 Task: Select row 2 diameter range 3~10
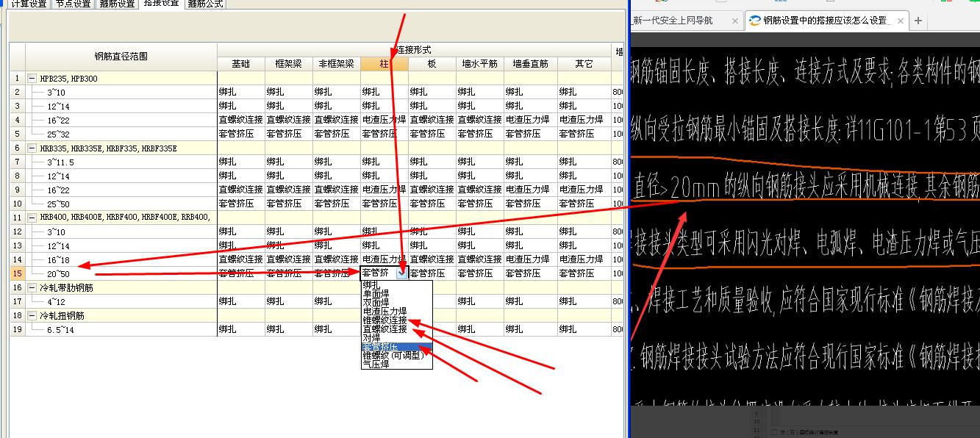[121, 93]
